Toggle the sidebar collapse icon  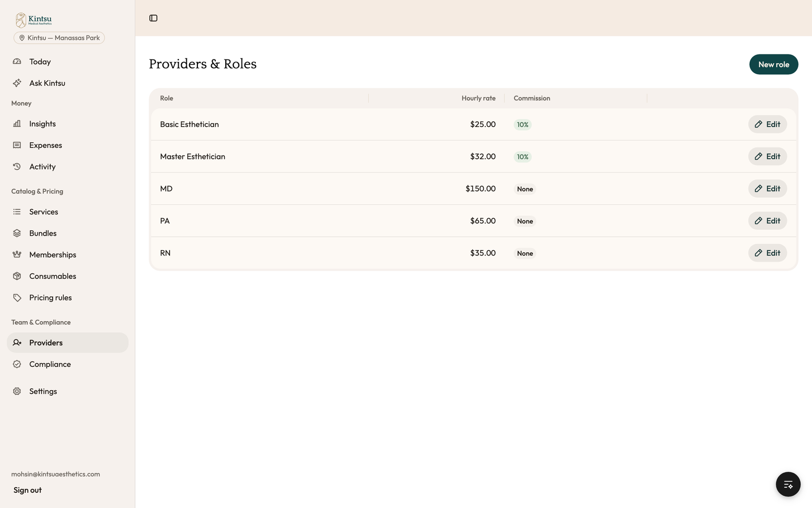click(153, 18)
